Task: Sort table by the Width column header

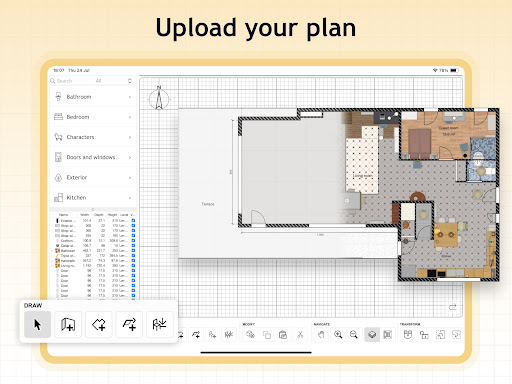Action: (x=85, y=215)
